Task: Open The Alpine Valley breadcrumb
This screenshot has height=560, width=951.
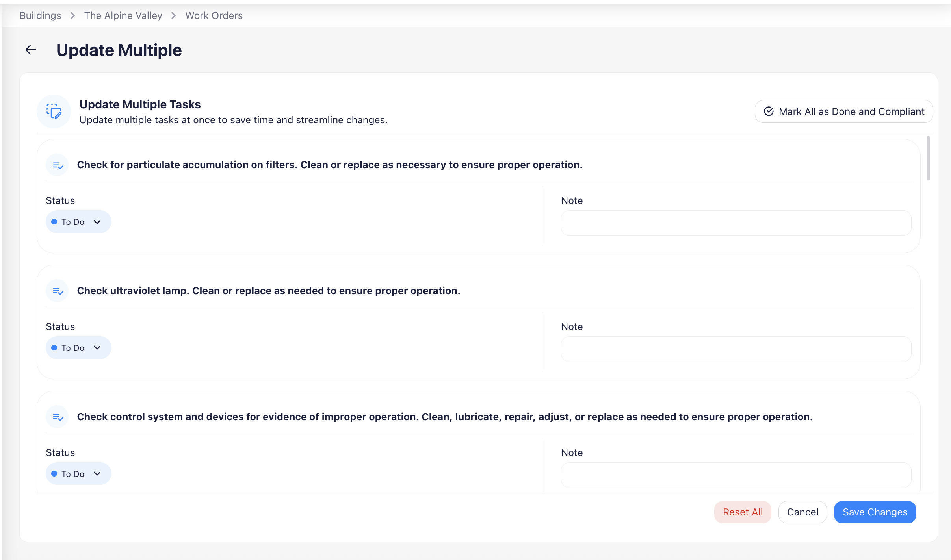Action: (x=123, y=16)
